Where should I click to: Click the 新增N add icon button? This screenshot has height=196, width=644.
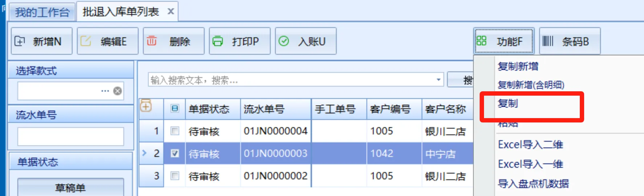pos(20,41)
